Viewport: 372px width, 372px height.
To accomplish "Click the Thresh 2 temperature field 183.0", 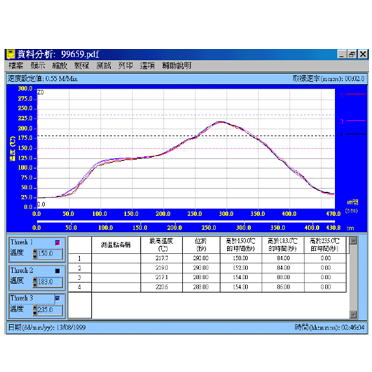I will coord(49,282).
